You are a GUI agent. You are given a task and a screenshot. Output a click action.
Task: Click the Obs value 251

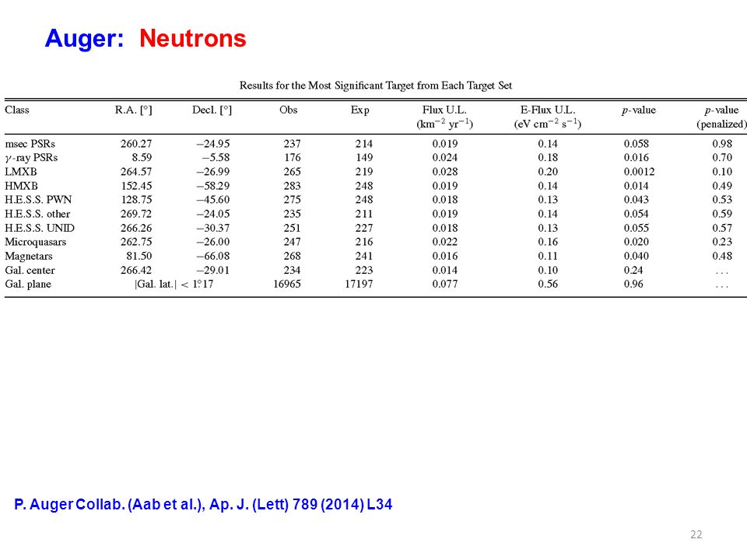tap(292, 228)
